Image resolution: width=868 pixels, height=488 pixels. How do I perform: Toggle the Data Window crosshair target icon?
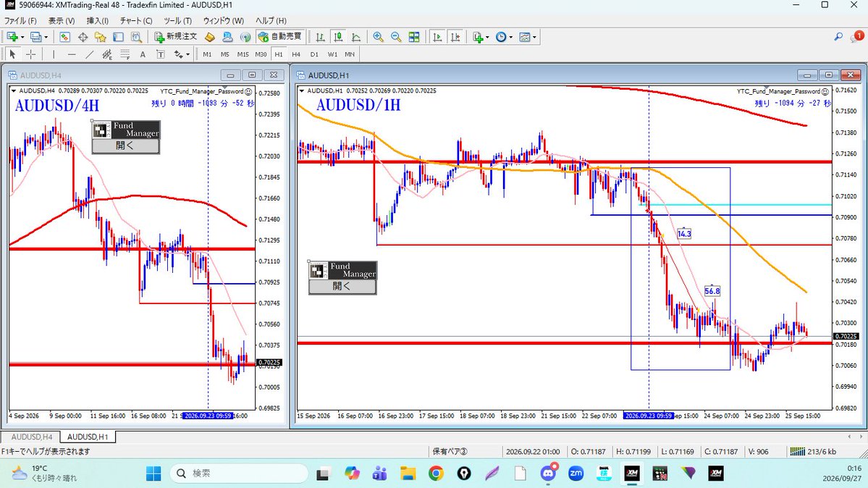click(x=83, y=37)
